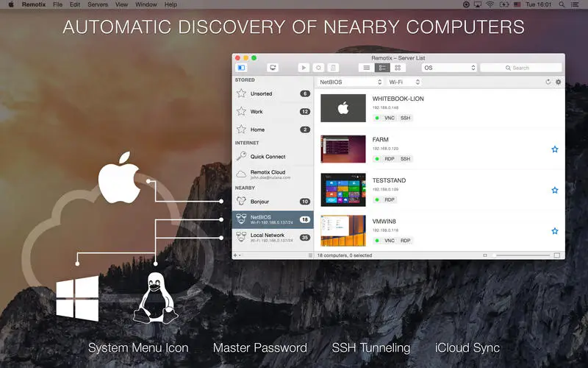This screenshot has height=368, width=588.
Task: Open Remotix Cloud in sidebar
Action: pyautogui.click(x=273, y=174)
